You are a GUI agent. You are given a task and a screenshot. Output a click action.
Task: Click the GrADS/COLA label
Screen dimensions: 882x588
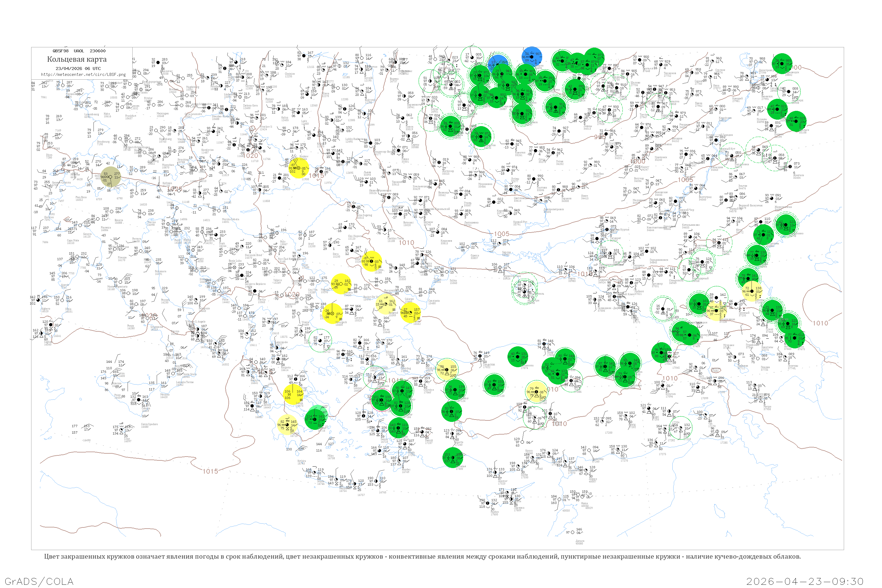[x=39, y=581]
